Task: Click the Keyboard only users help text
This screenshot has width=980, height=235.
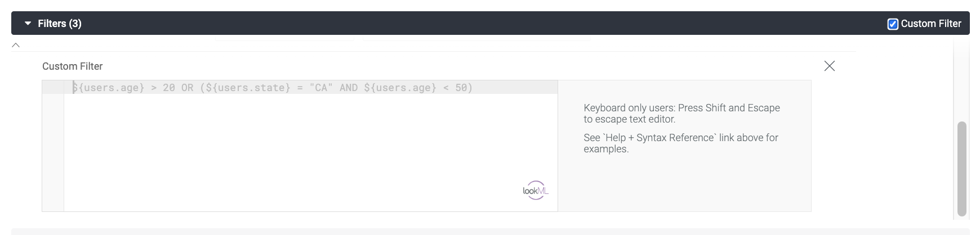Action: click(681, 114)
